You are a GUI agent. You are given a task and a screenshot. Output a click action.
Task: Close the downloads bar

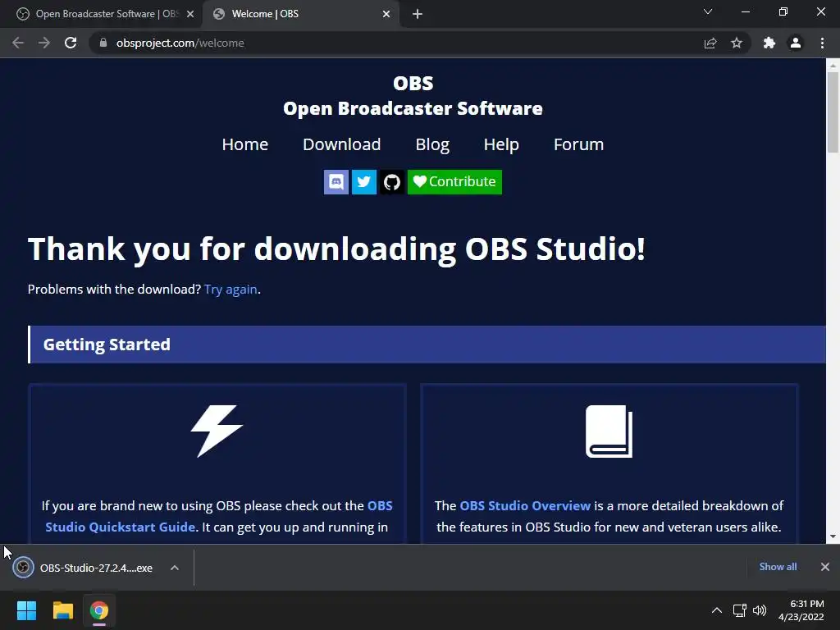(825, 567)
